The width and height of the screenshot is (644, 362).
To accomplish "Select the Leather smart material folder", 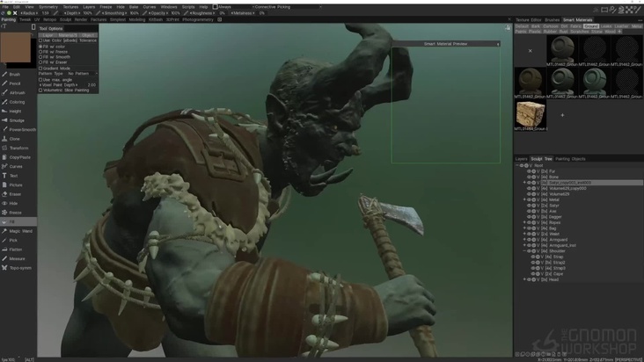I will (x=621, y=26).
